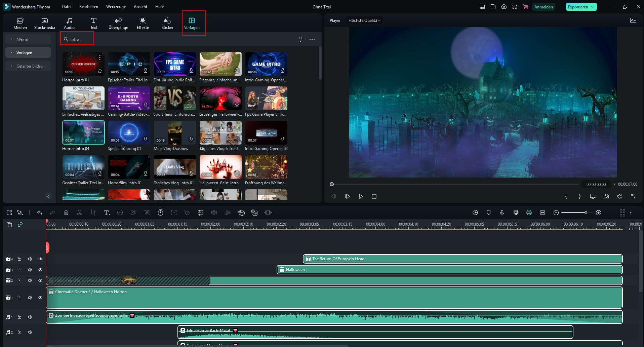The image size is (644, 347).
Task: Select The Return Of Pumpkin Head clip
Action: click(x=463, y=259)
